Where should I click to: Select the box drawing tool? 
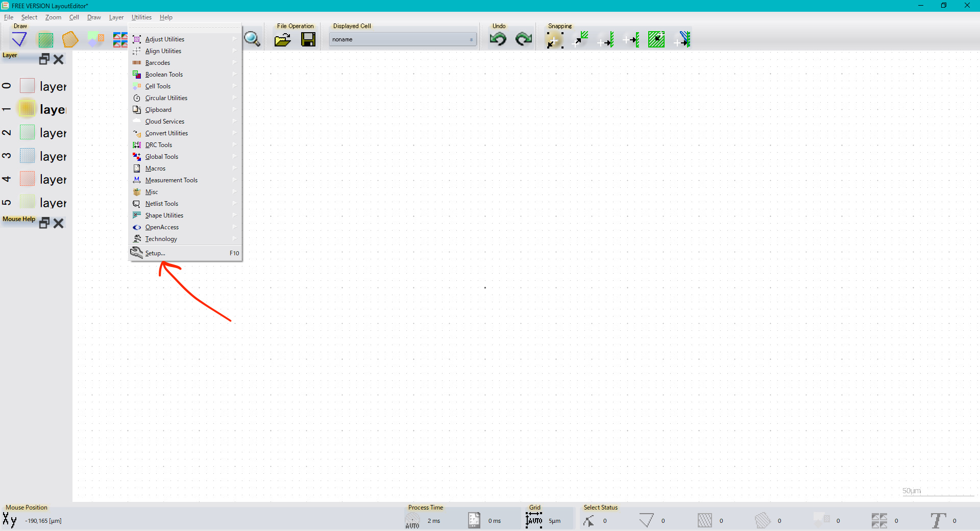pyautogui.click(x=45, y=39)
